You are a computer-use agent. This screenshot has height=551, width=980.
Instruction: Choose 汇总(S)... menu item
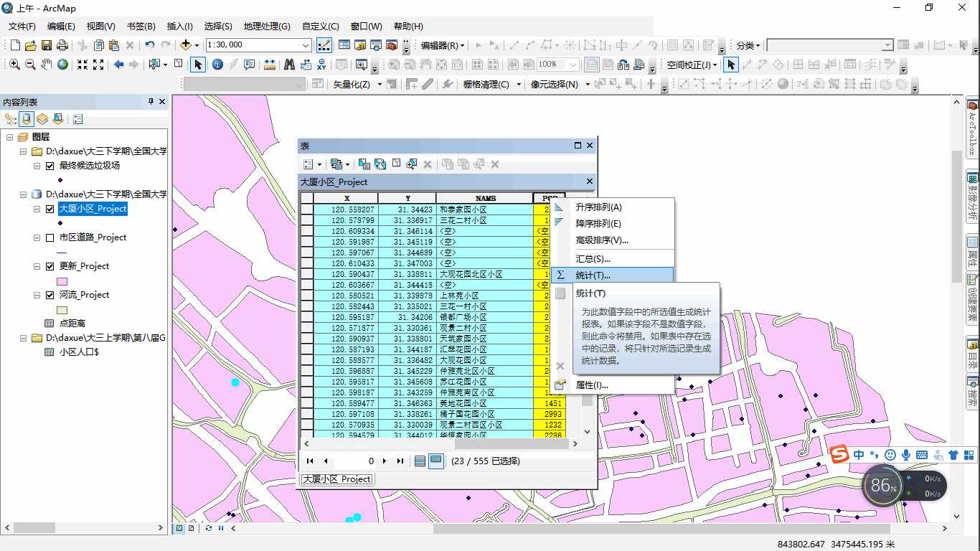pyautogui.click(x=613, y=258)
